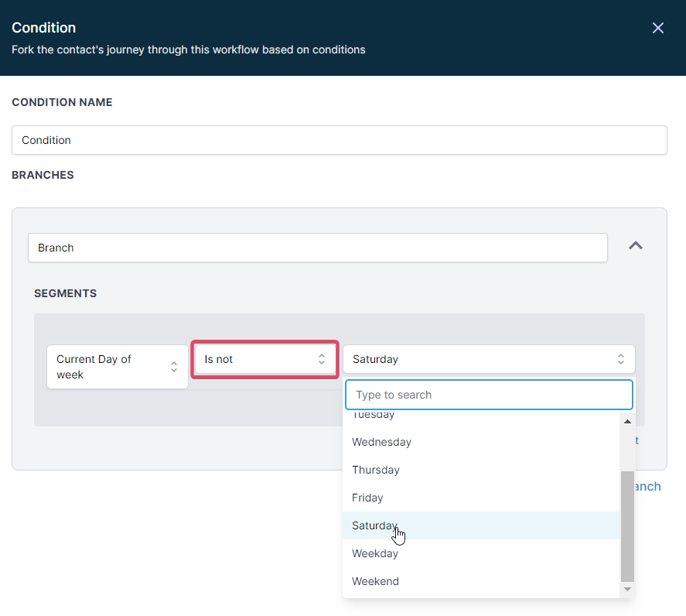Click the partially hidden add branch link
Viewport: 686px width, 616px height.
click(x=647, y=486)
